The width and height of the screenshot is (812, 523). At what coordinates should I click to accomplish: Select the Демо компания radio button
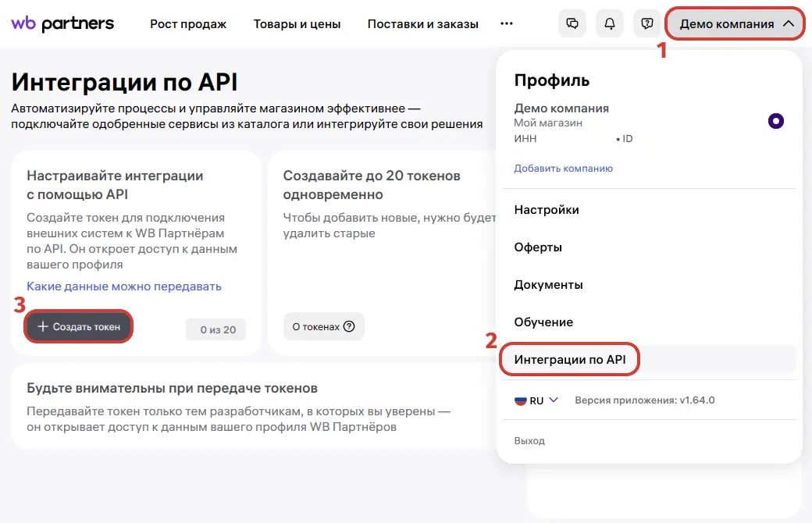point(775,121)
